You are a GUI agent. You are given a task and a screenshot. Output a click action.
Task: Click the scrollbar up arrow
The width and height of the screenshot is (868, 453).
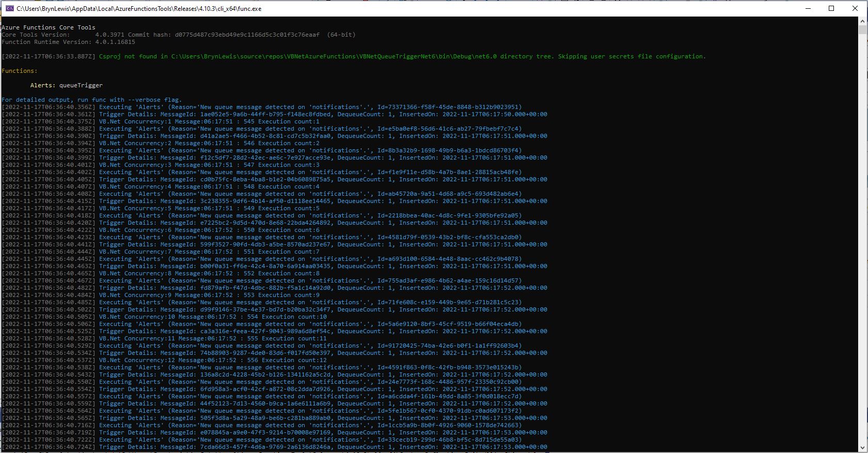coord(862,21)
